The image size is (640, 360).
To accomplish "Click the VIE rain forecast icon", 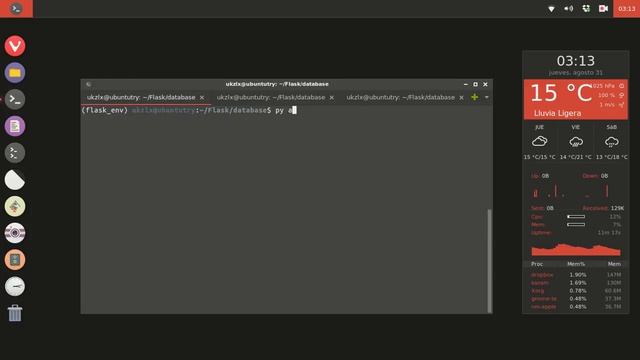I will point(576,142).
